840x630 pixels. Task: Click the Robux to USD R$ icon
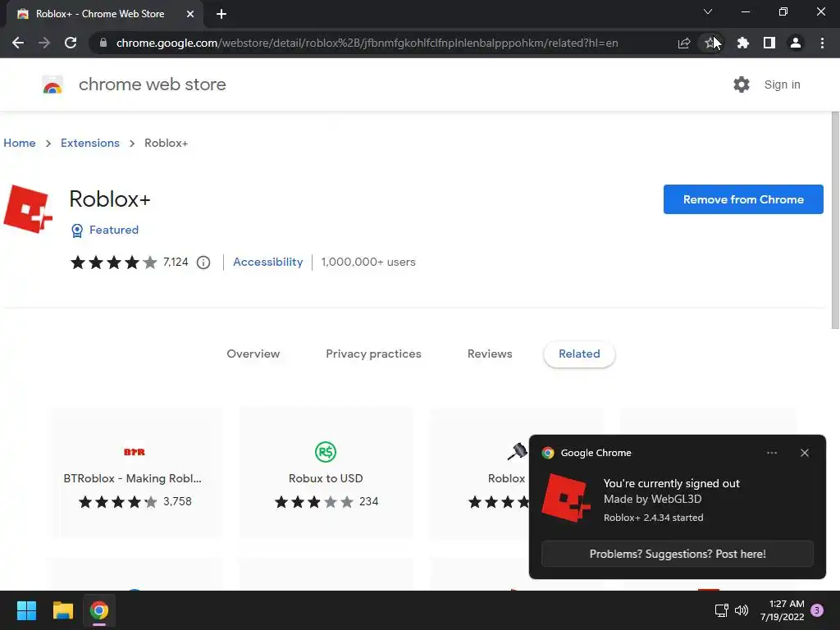coord(326,452)
